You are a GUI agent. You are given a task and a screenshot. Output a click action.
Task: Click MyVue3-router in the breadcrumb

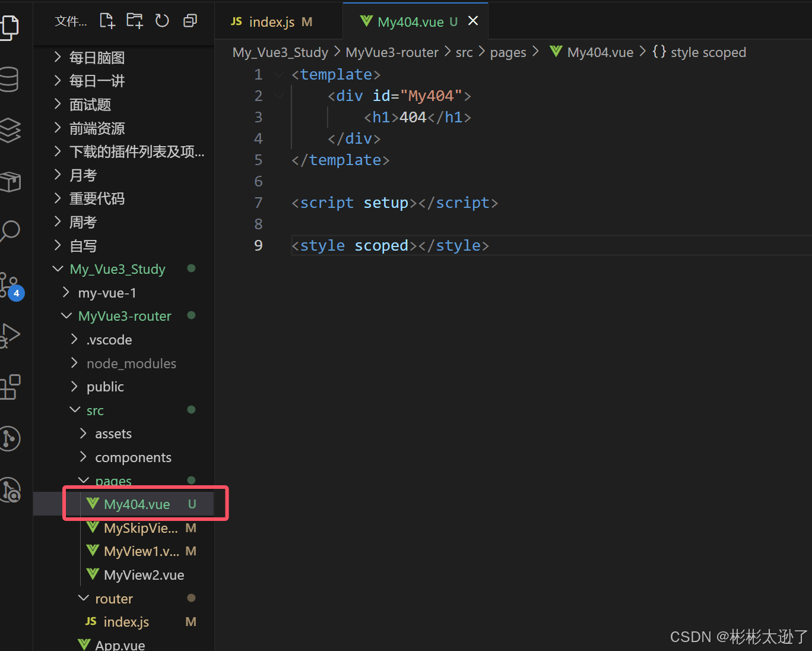(x=392, y=52)
